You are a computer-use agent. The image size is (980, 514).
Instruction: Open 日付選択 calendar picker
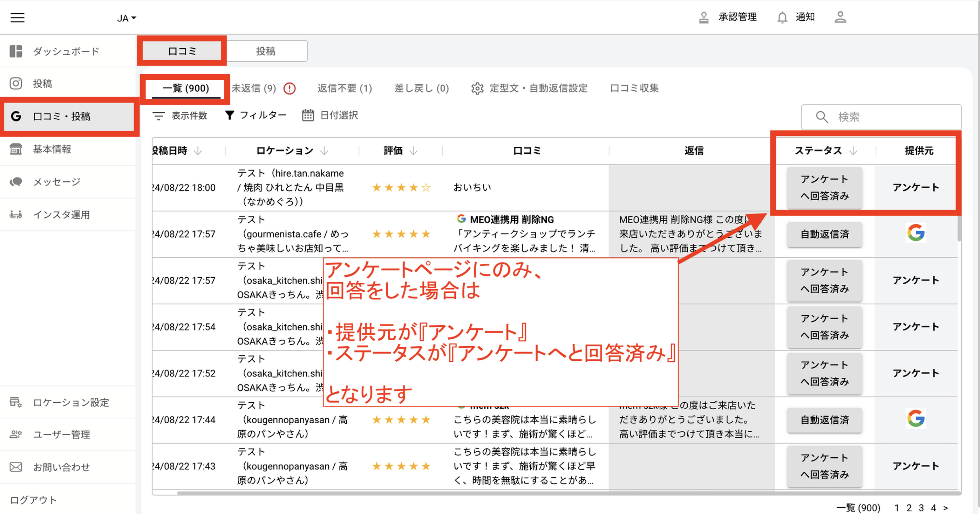330,115
